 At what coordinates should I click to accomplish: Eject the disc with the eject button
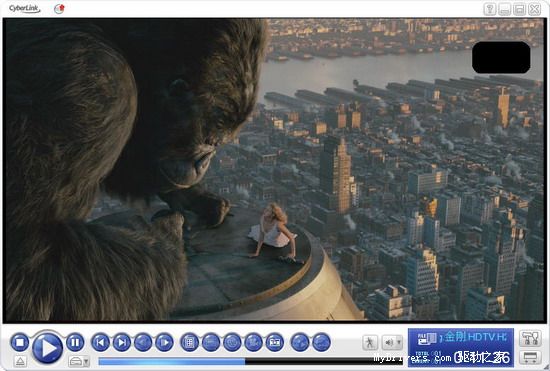(20, 361)
